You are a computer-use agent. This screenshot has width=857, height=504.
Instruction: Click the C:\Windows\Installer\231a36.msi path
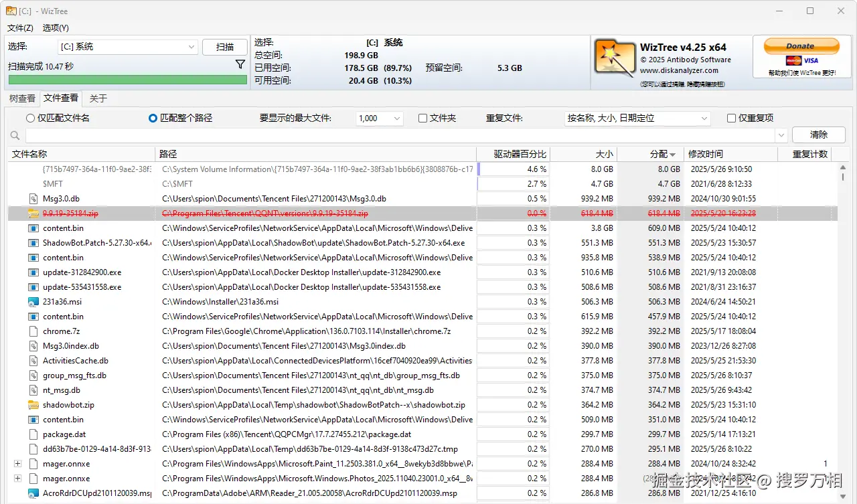(220, 302)
